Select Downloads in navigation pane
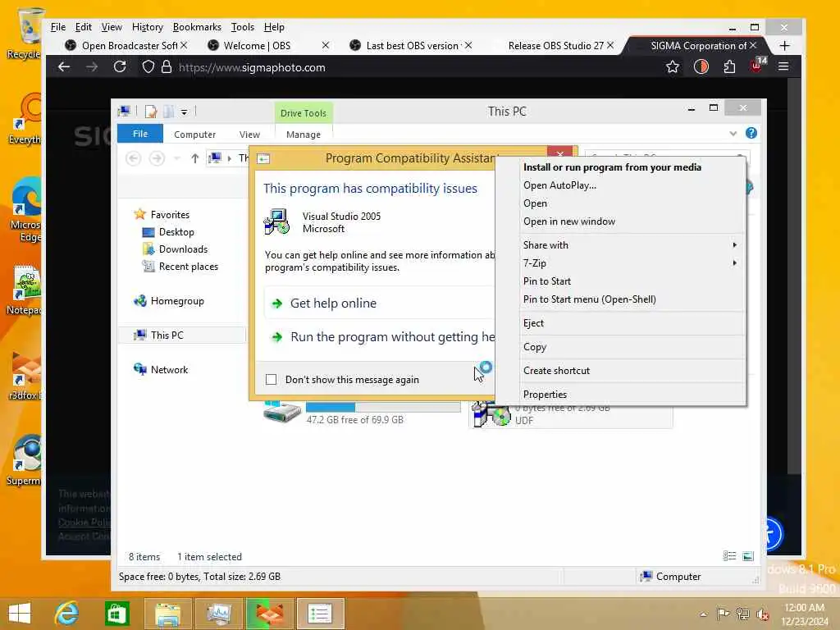The image size is (840, 630). pos(183,249)
